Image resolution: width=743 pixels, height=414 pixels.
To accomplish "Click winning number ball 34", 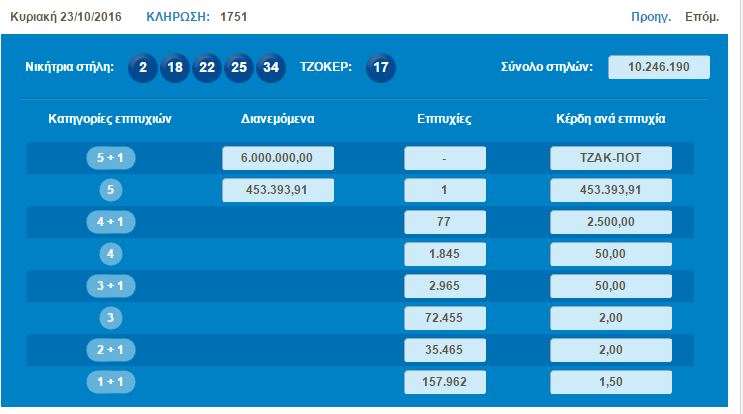I will click(x=270, y=68).
